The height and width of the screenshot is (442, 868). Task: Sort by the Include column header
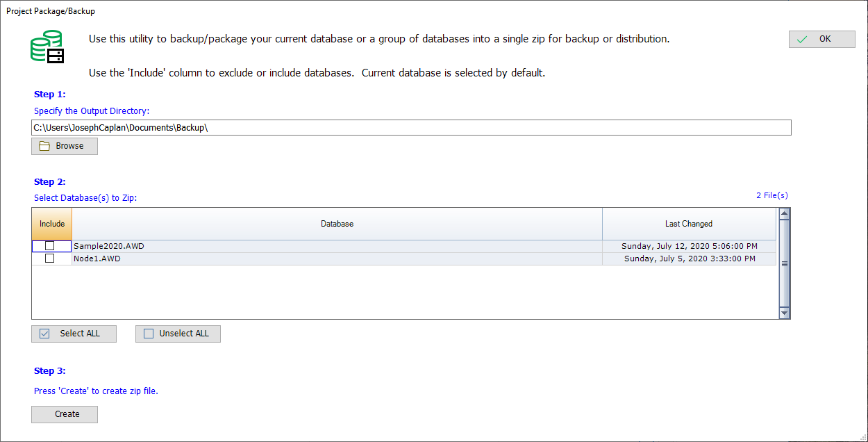pyautogui.click(x=52, y=224)
